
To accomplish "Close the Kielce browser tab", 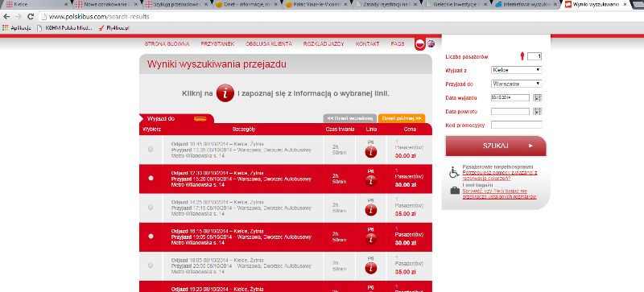I will (x=66, y=5).
